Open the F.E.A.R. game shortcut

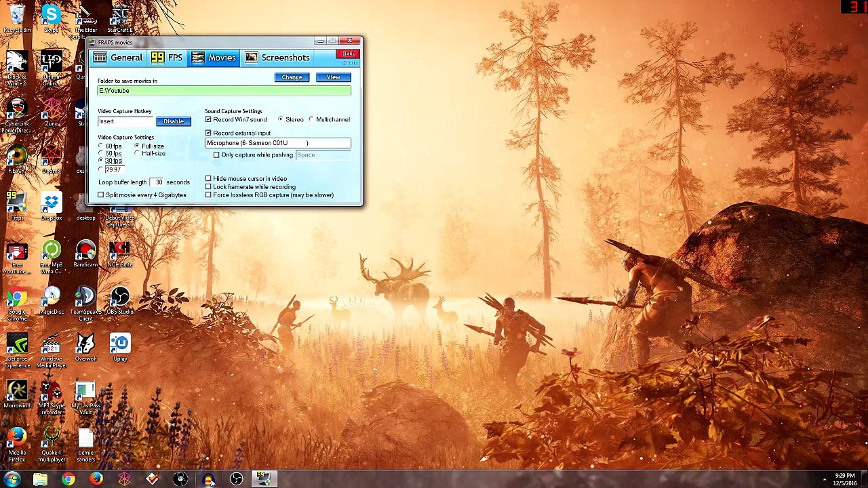pos(17,160)
